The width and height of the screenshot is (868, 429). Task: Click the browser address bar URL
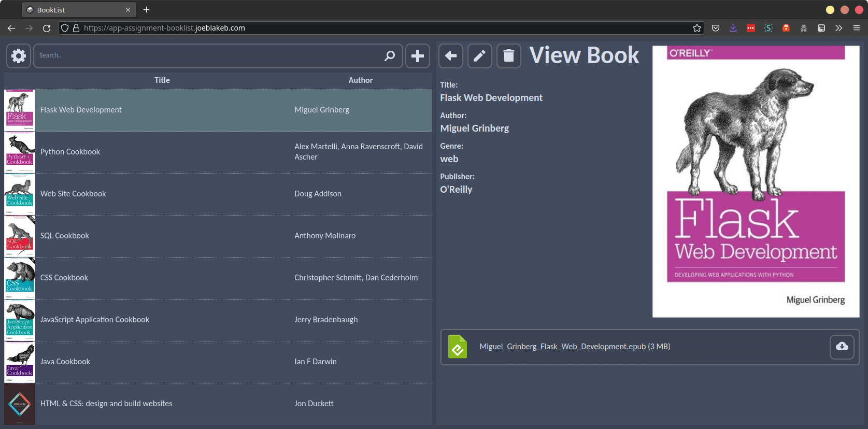click(164, 28)
